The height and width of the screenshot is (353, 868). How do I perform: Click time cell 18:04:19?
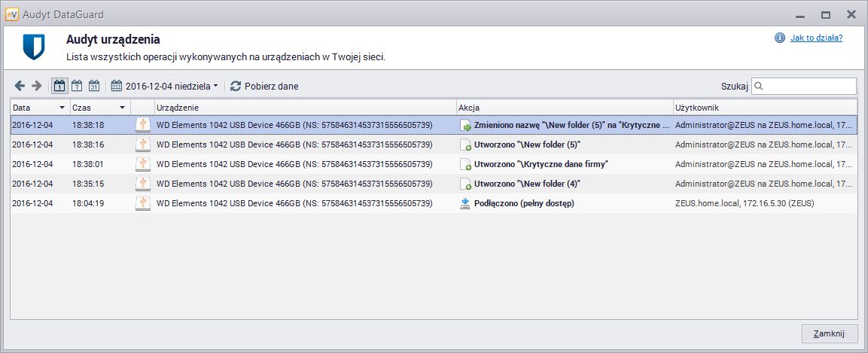[88, 204]
